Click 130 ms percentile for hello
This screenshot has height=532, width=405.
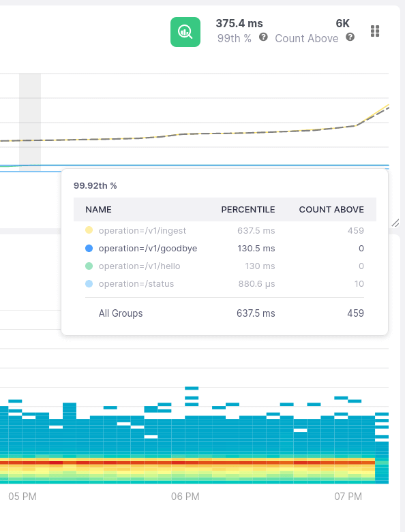tap(260, 266)
